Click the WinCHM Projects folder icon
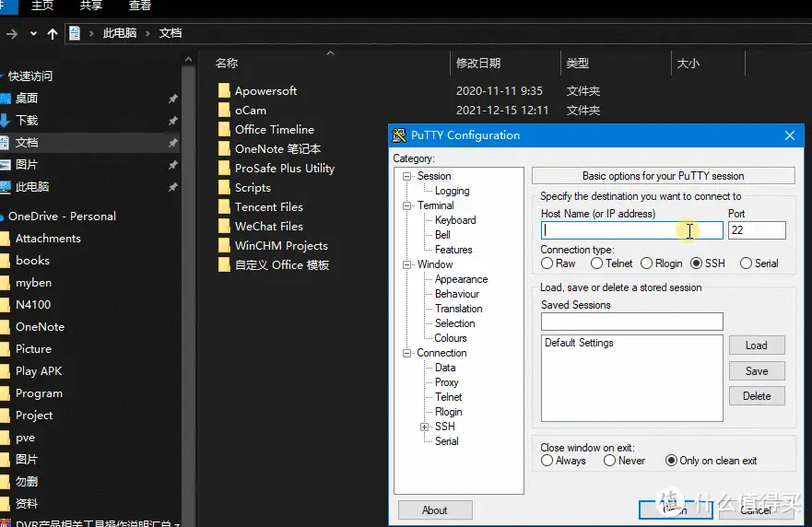 coord(224,245)
